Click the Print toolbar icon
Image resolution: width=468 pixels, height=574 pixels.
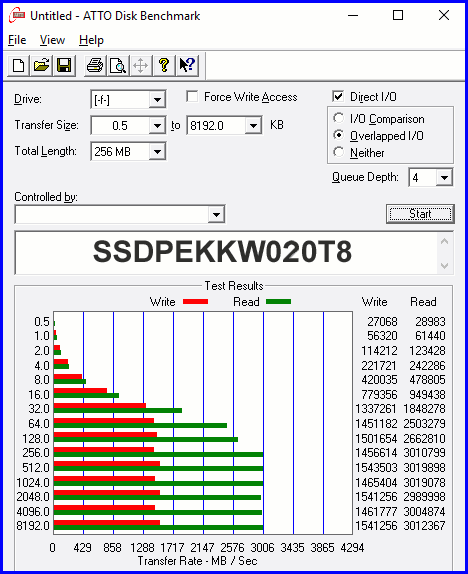pyautogui.click(x=95, y=66)
